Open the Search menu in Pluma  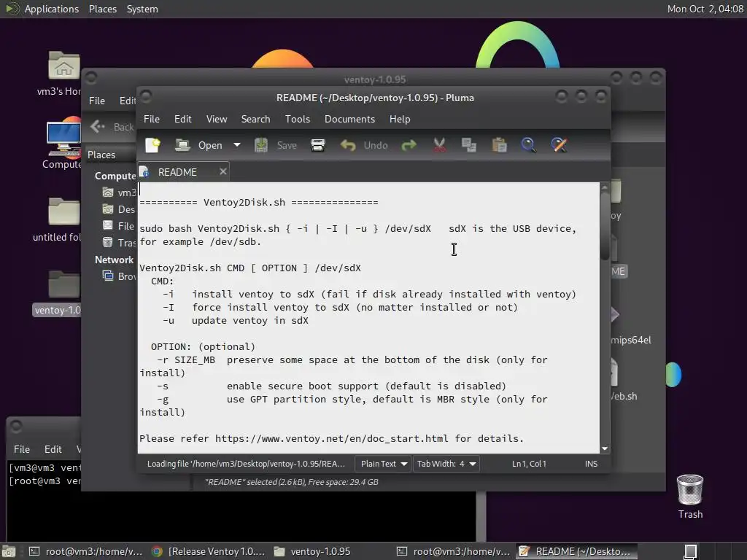(x=255, y=119)
